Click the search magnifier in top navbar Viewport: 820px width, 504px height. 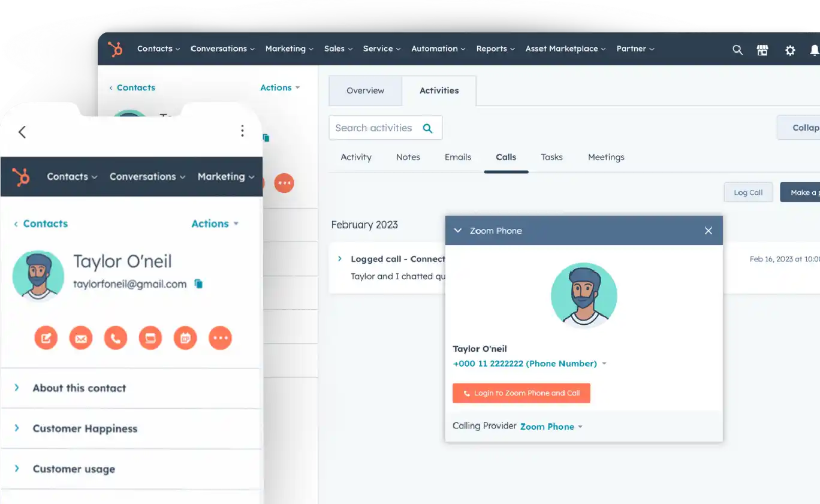[x=737, y=50]
